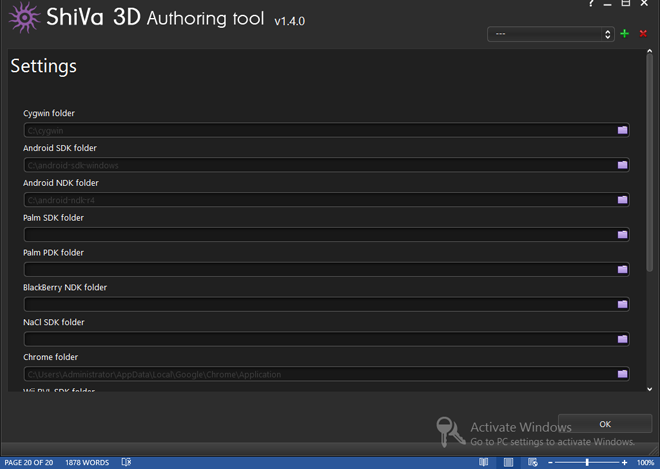Screen dimensions: 660x469
Task: Open the help question mark
Action: pyautogui.click(x=591, y=3)
